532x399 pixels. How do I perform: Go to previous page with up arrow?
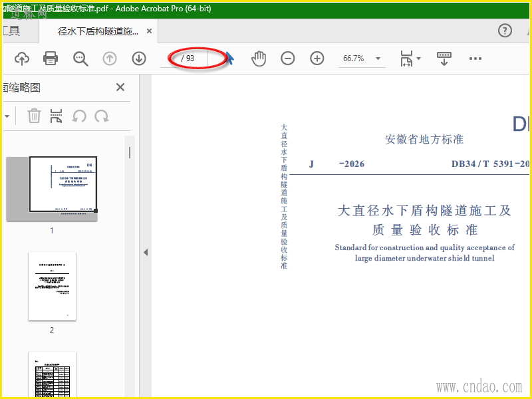click(110, 59)
